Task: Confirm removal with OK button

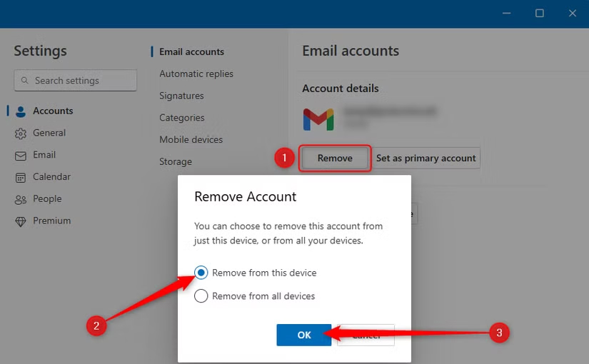Action: point(304,335)
